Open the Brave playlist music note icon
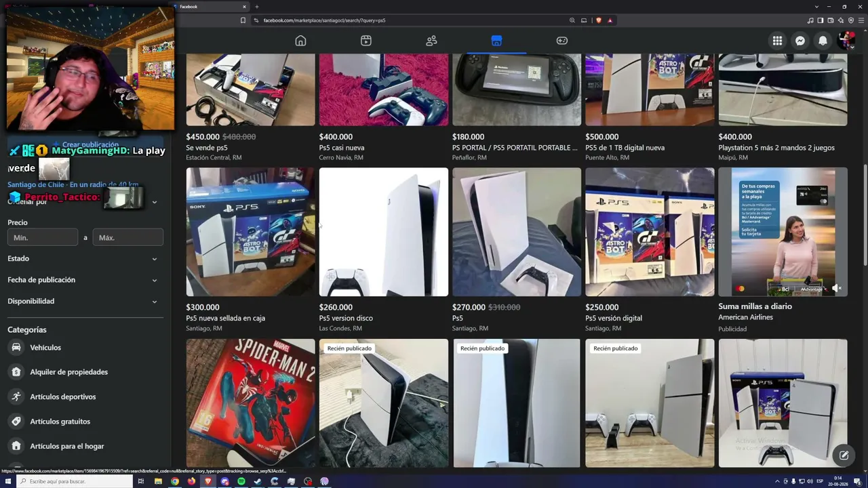The height and width of the screenshot is (488, 868). click(810, 20)
